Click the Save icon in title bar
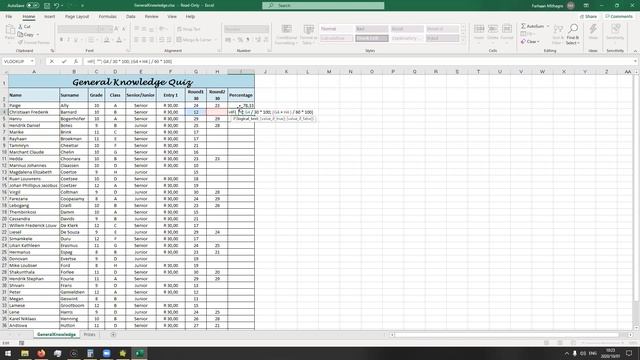Screen dimensions: 640x360 pos(47,6)
